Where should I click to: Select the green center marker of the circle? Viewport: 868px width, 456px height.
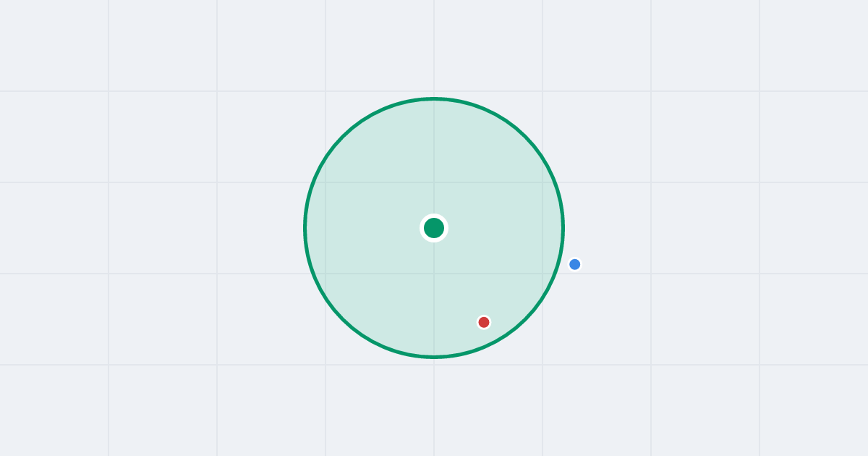click(x=434, y=228)
